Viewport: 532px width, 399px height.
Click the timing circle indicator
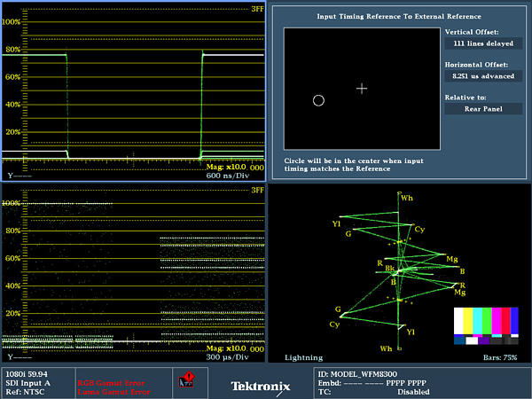click(318, 101)
